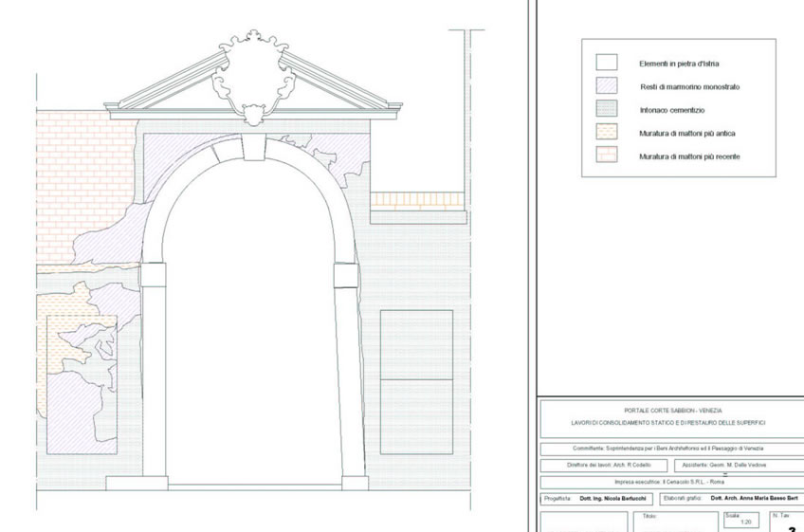Click the coat of arms on the pediment
This screenshot has height=532, width=804.
click(253, 76)
